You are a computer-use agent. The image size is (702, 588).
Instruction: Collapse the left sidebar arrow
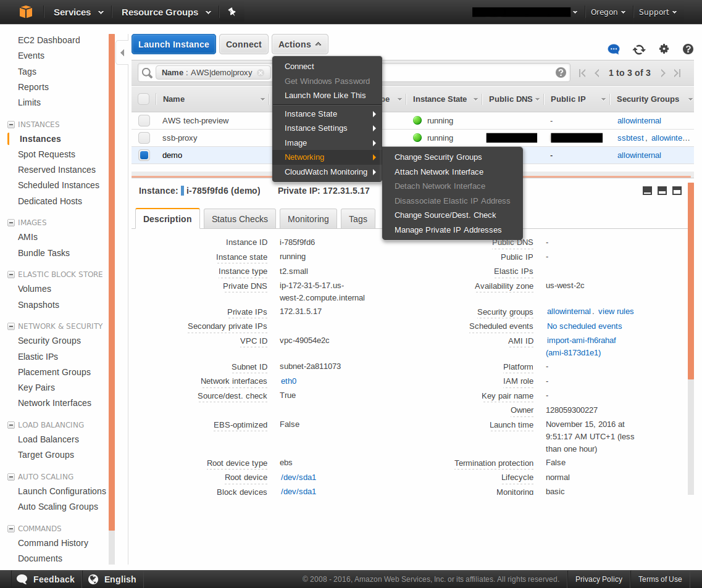coord(122,53)
